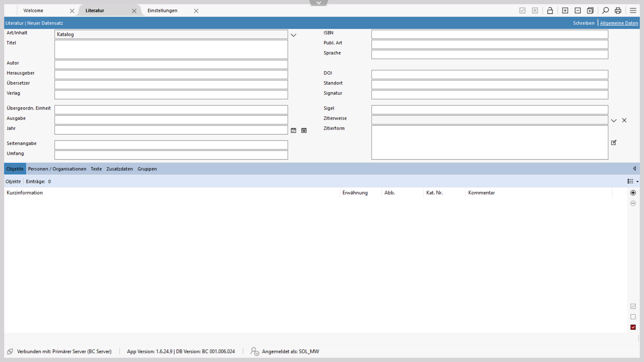Screen dimensions: 644x362
Task: Click into the Titel text field
Action: coord(171,50)
